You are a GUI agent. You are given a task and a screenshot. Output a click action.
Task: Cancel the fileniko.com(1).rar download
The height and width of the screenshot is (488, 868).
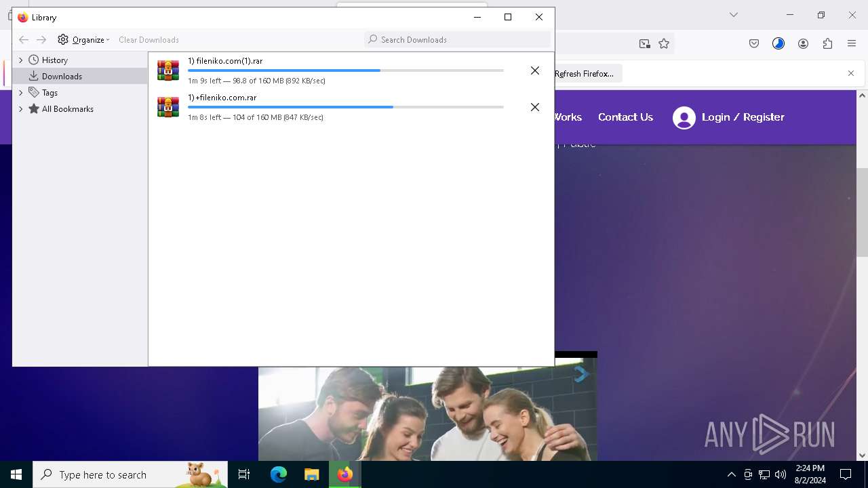click(535, 70)
